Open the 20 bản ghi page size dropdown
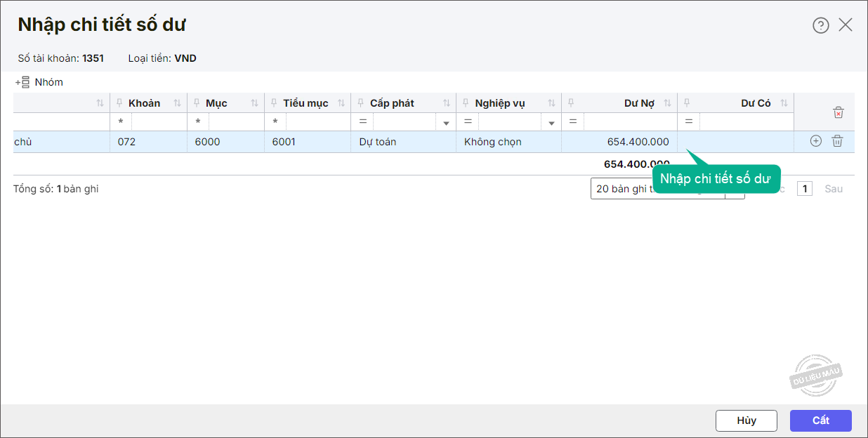The width and height of the screenshot is (868, 438). tap(667, 189)
